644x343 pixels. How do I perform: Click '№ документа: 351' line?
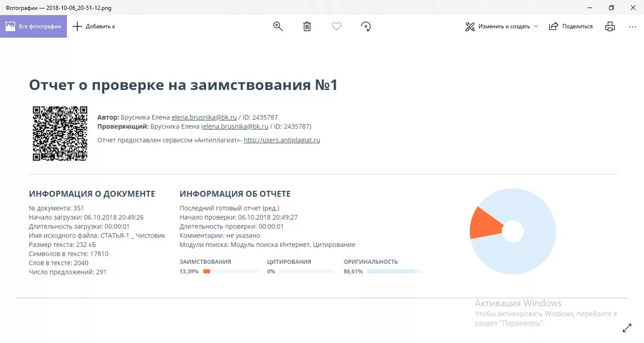[57, 208]
